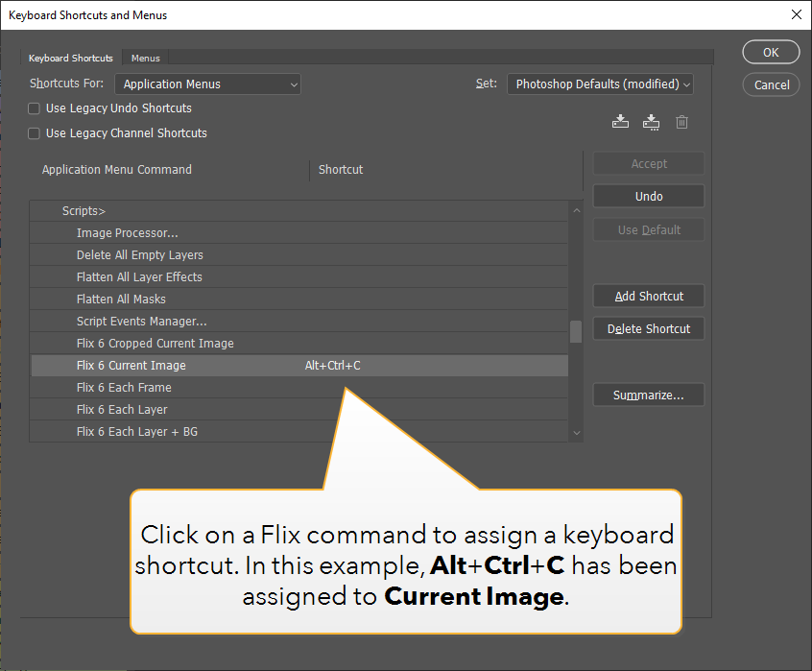Click the trash icon to delete set

pyautogui.click(x=681, y=122)
